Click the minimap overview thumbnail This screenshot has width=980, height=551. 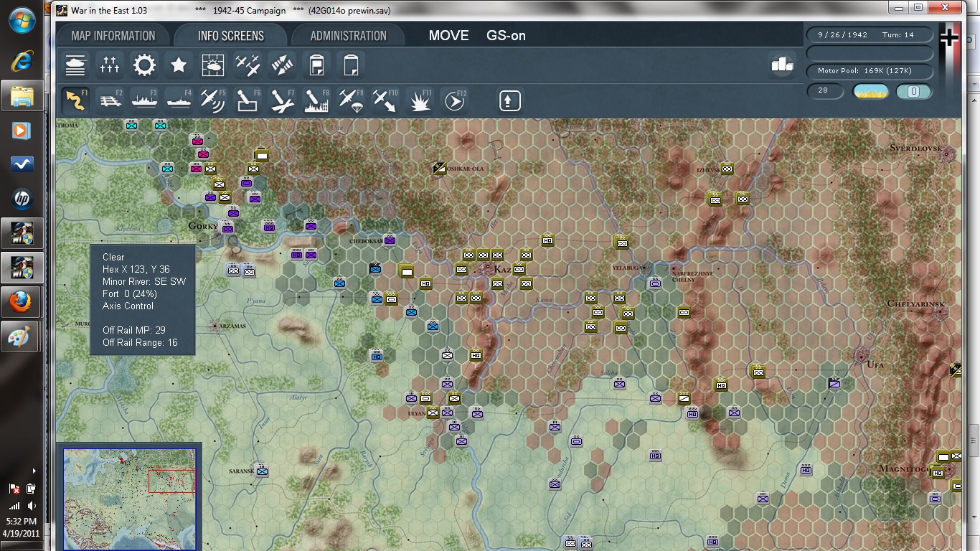(129, 499)
